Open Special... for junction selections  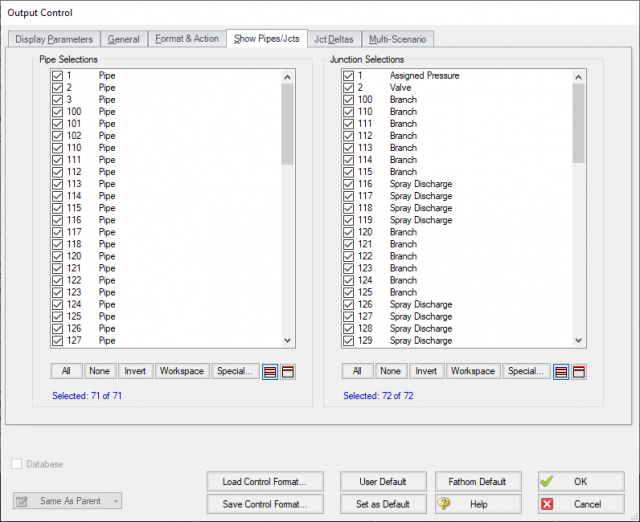click(526, 371)
